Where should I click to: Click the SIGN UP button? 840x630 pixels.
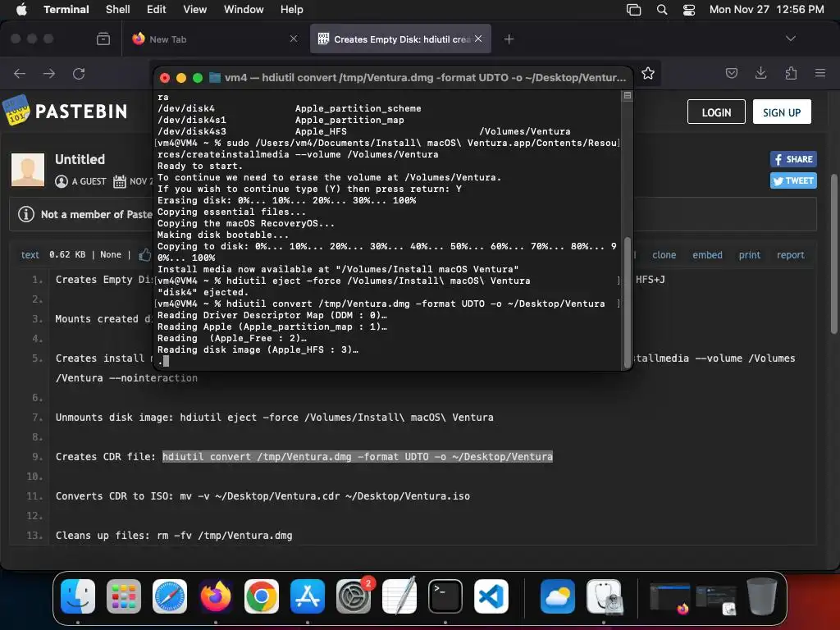(782, 112)
